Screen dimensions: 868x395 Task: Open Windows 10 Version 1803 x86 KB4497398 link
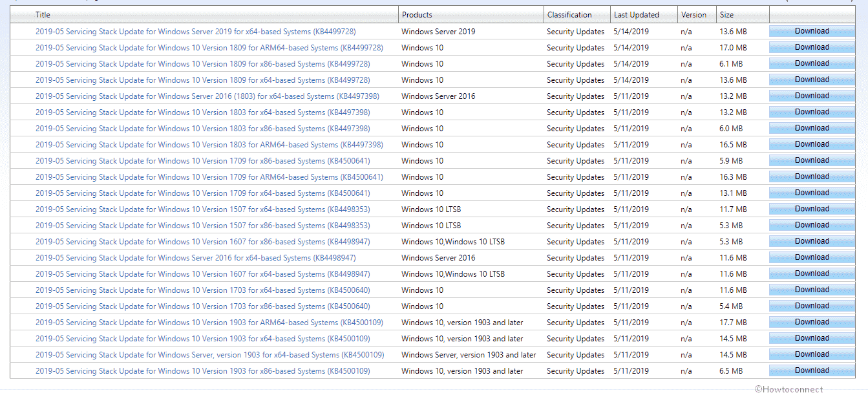pyautogui.click(x=203, y=129)
